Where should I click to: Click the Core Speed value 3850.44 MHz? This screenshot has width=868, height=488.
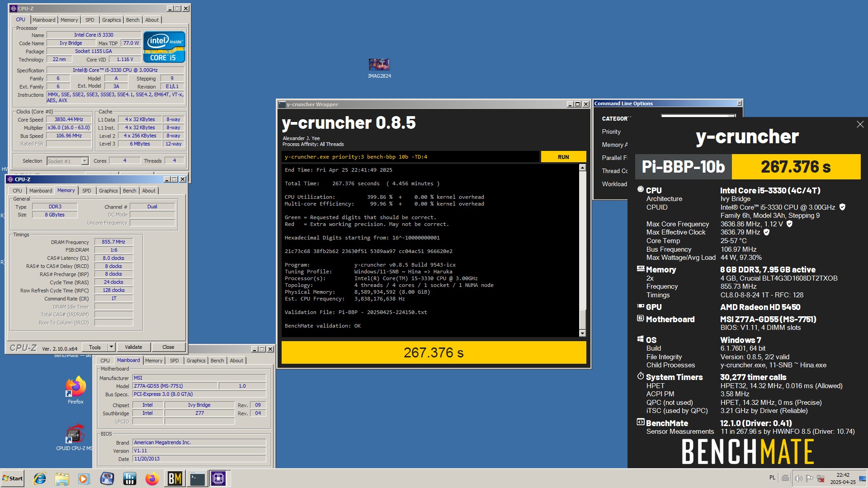[69, 119]
